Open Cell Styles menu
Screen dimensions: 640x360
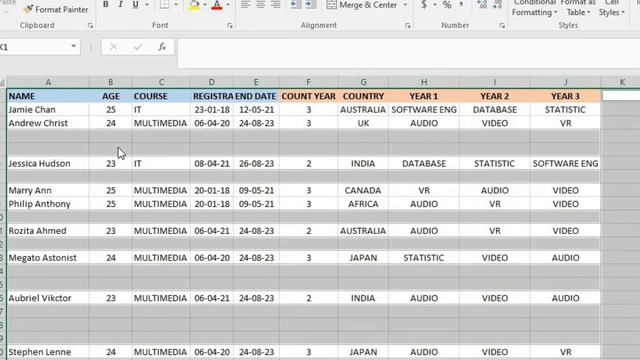(611, 8)
